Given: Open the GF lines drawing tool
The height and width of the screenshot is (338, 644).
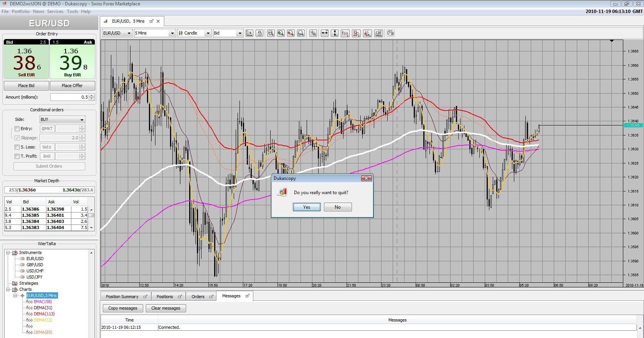Looking at the screenshot, I should (x=367, y=33).
